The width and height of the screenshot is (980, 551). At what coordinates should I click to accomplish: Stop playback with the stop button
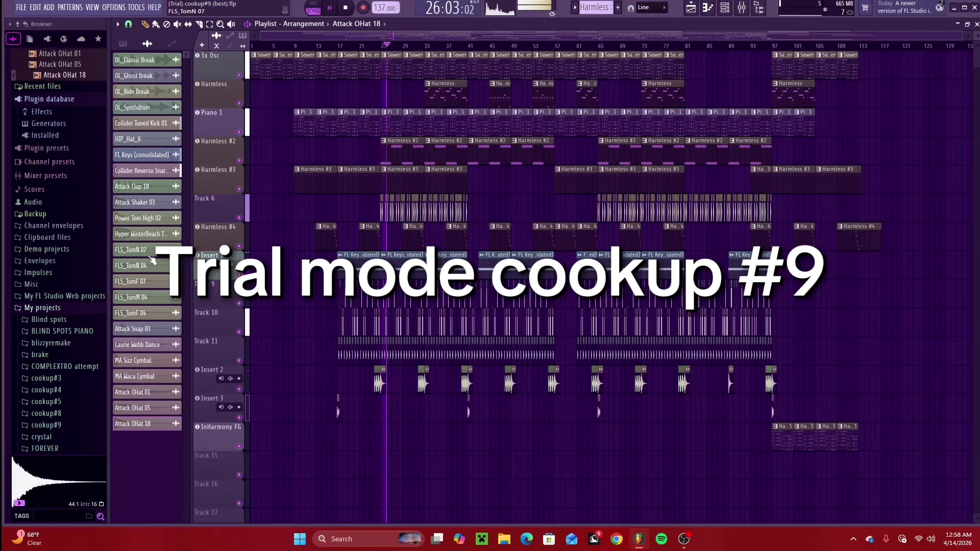tap(346, 8)
